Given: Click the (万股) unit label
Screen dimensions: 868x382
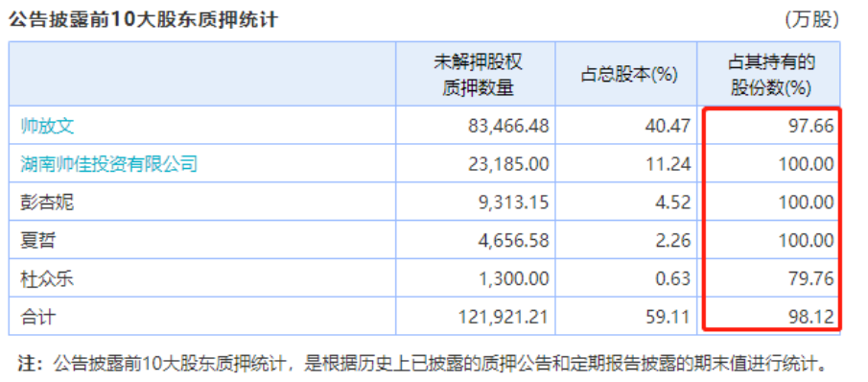Looking at the screenshot, I should pos(812,20).
